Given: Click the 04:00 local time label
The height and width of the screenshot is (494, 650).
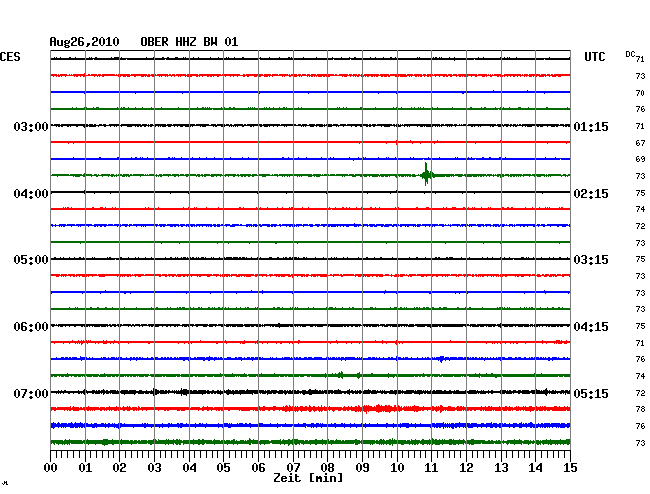Looking at the screenshot, I should click(31, 194).
